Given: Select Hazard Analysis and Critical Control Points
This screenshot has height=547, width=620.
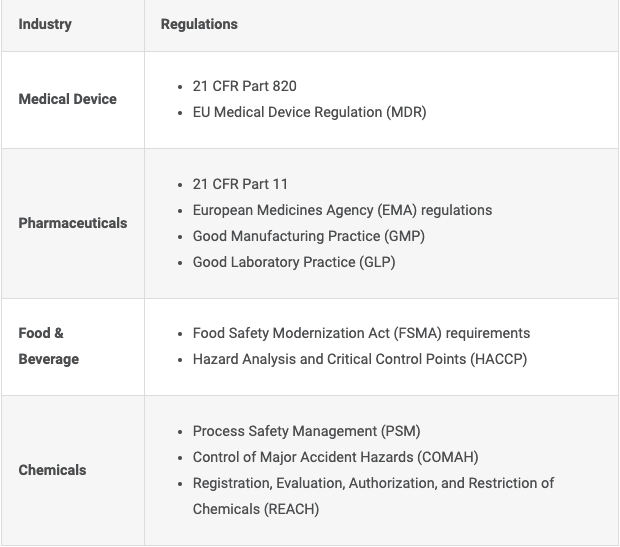Looking at the screenshot, I should pyautogui.click(x=359, y=359).
